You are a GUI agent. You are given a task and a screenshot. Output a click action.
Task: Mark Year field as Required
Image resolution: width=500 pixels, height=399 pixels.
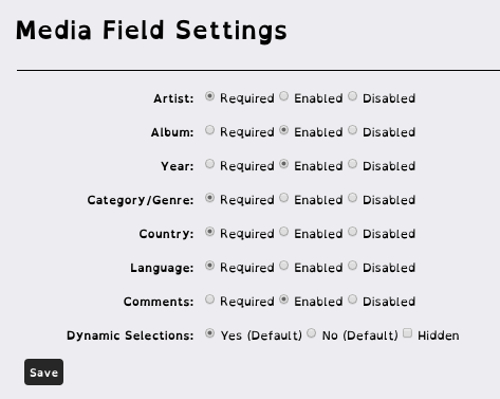pos(210,164)
